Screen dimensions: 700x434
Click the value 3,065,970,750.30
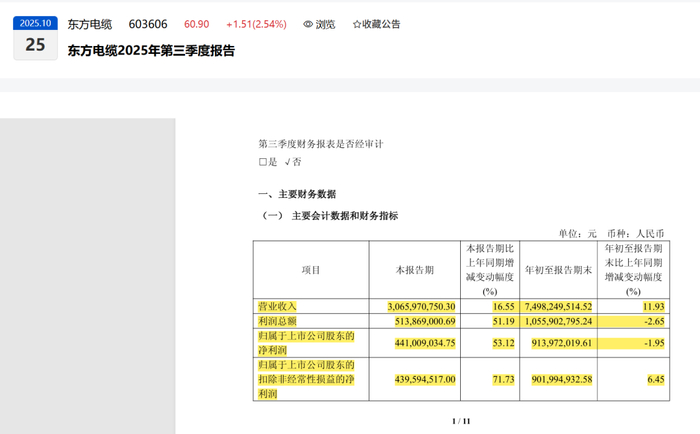click(421, 306)
